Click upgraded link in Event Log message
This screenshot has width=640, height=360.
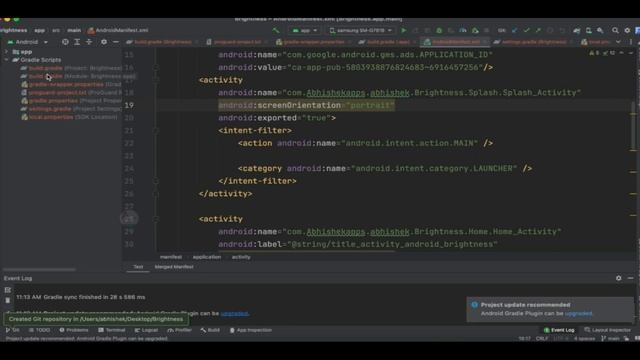tap(234, 313)
